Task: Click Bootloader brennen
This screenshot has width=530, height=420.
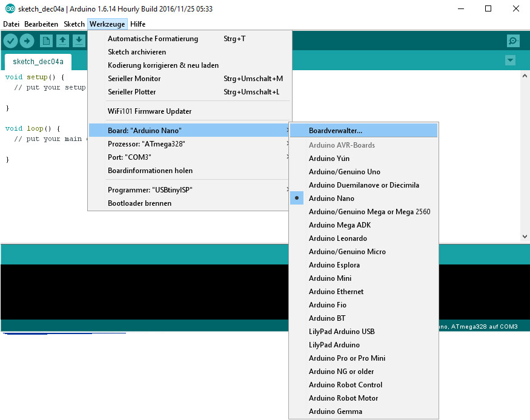Action: (x=189, y=203)
